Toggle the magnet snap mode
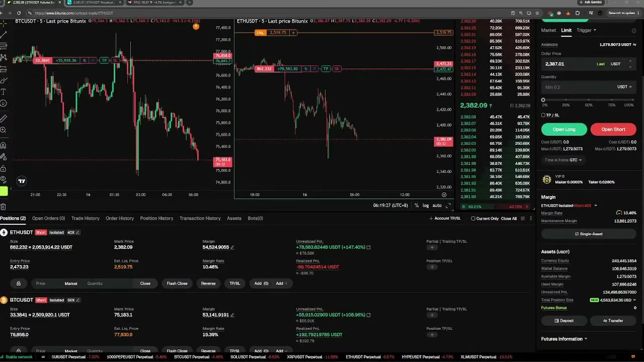Viewport: 644px width, 362px height. pos(3,145)
